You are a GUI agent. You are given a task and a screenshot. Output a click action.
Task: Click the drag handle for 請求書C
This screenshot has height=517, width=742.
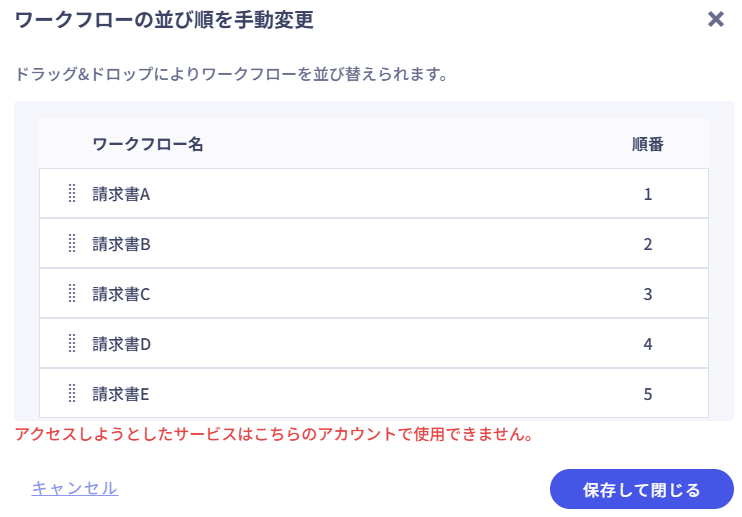(x=72, y=294)
